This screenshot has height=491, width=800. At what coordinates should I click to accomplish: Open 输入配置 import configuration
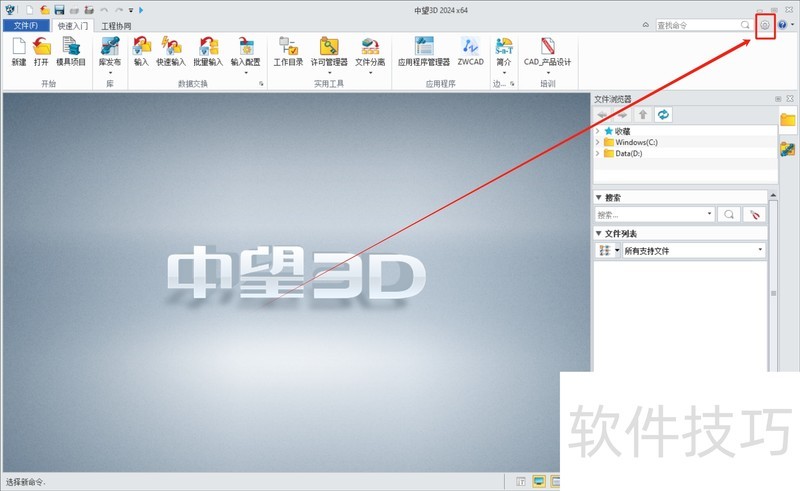tap(246, 51)
